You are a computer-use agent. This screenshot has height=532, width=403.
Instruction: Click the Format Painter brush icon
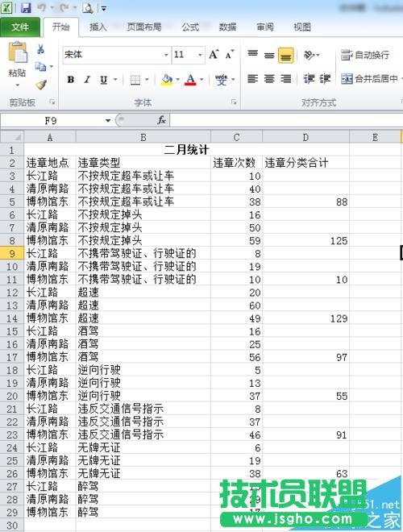(x=41, y=84)
